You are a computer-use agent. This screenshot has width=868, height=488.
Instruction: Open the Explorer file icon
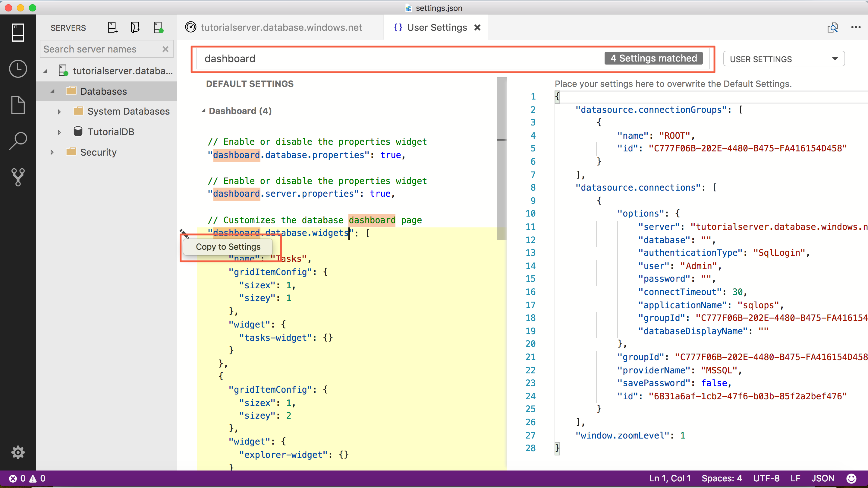18,105
